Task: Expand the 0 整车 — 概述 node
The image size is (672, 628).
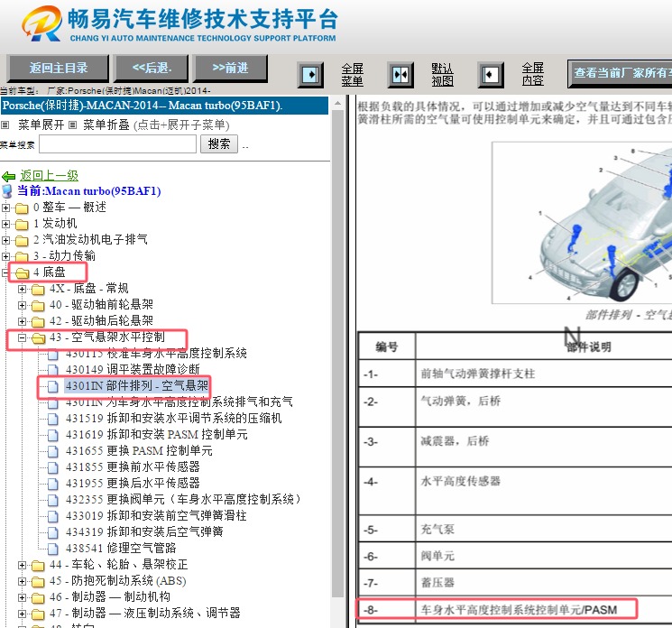Action: [5, 208]
